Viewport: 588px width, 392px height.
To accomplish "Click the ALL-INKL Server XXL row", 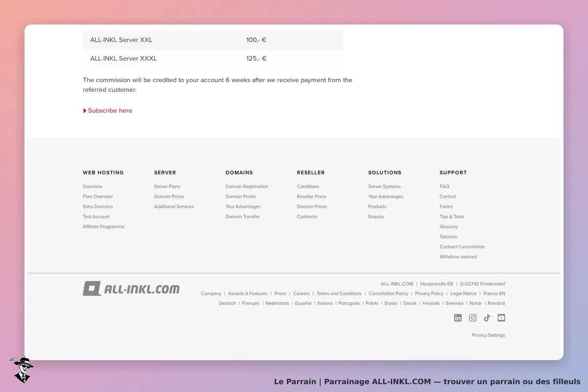I will (213, 40).
